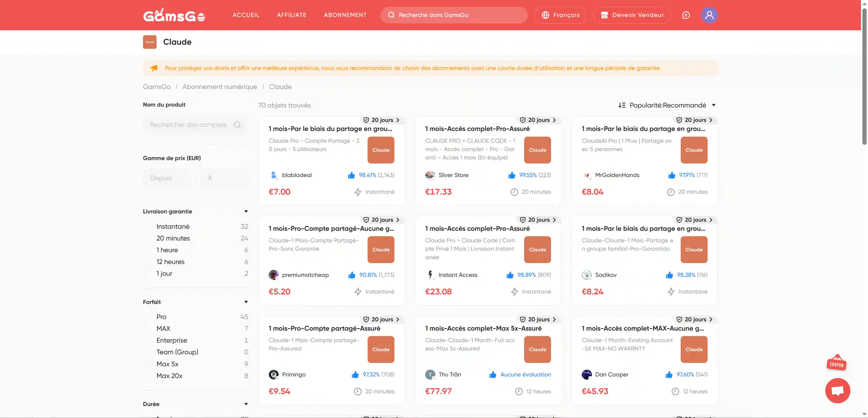
Task: Open the ABONNEMENT menu item
Action: coord(345,15)
